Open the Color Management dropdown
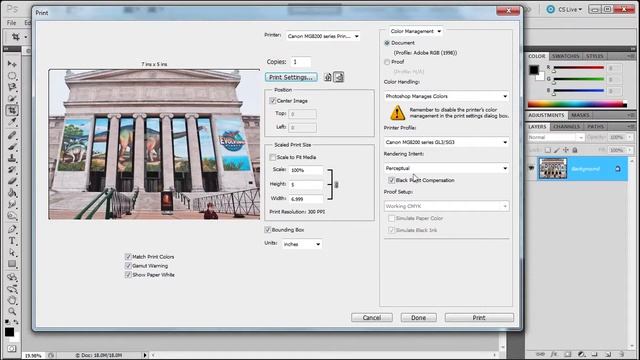This screenshot has width=640, height=360. 416,31
